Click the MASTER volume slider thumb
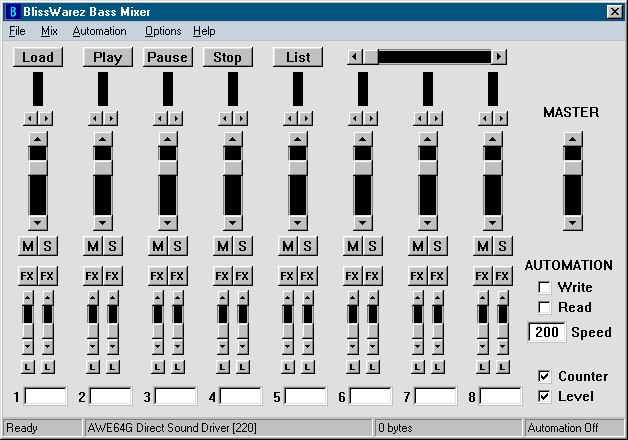 coord(573,168)
